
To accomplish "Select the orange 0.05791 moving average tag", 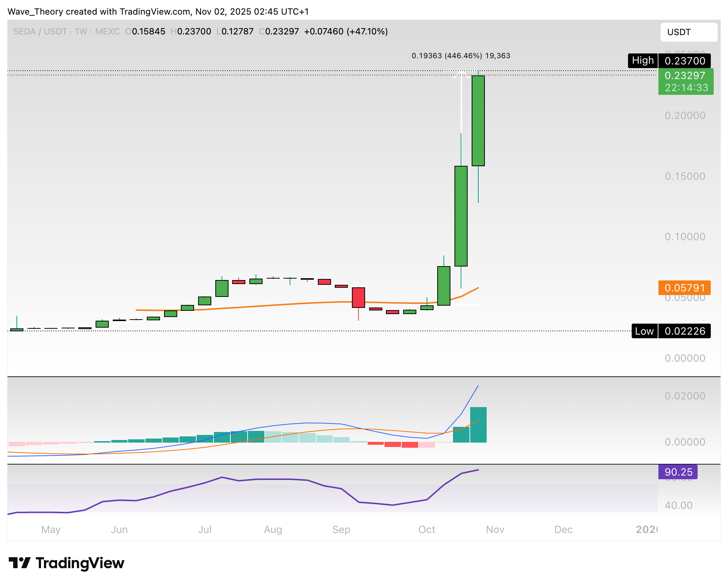I will click(x=684, y=288).
